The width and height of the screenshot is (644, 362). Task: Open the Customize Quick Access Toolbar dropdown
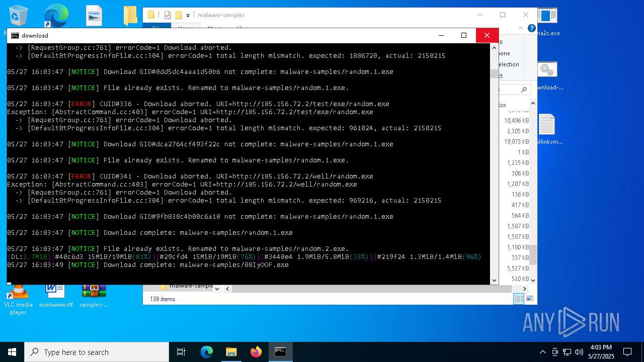[x=188, y=16]
